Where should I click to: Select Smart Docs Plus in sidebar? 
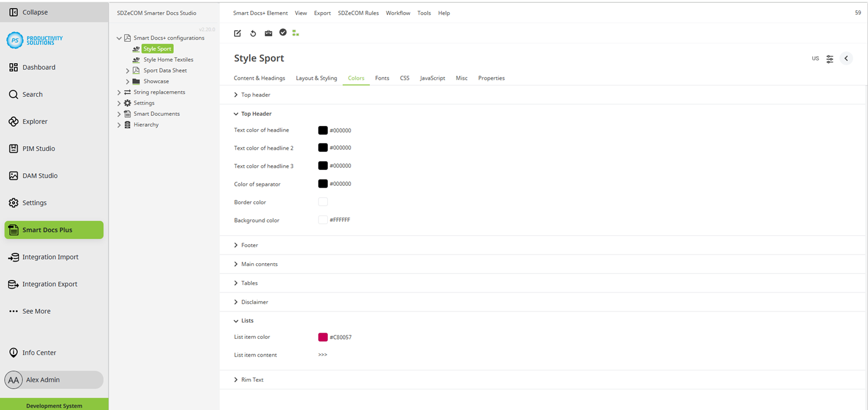pyautogui.click(x=54, y=230)
